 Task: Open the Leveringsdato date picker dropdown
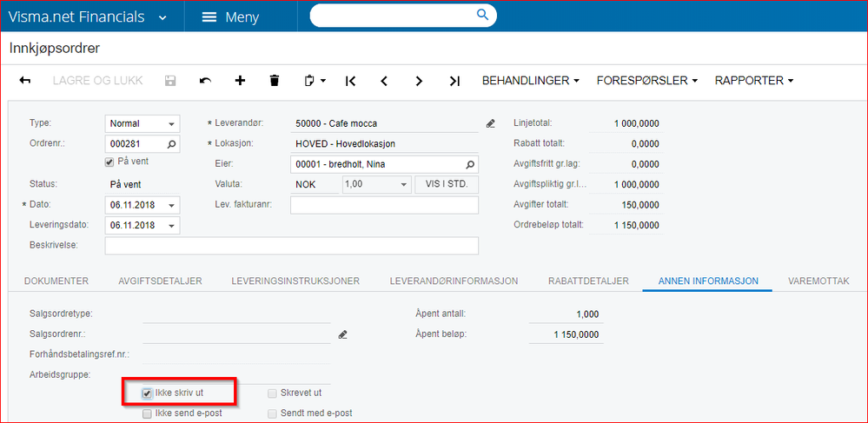click(171, 226)
